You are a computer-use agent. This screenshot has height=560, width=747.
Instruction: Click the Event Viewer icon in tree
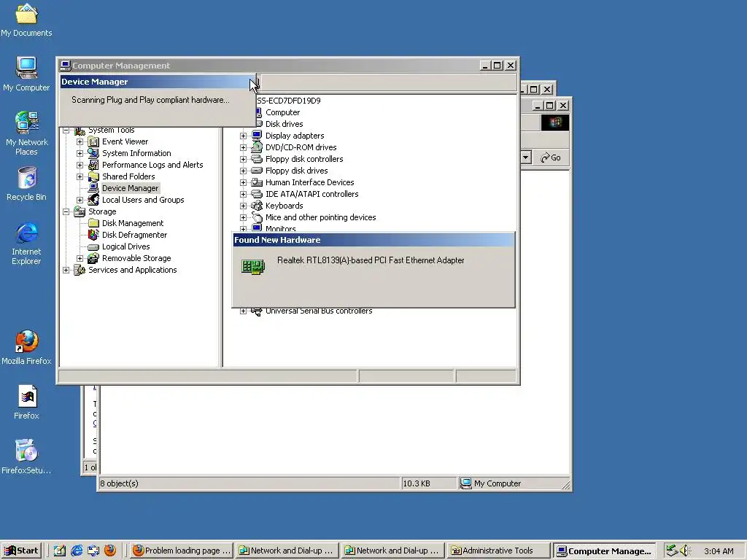(94, 141)
